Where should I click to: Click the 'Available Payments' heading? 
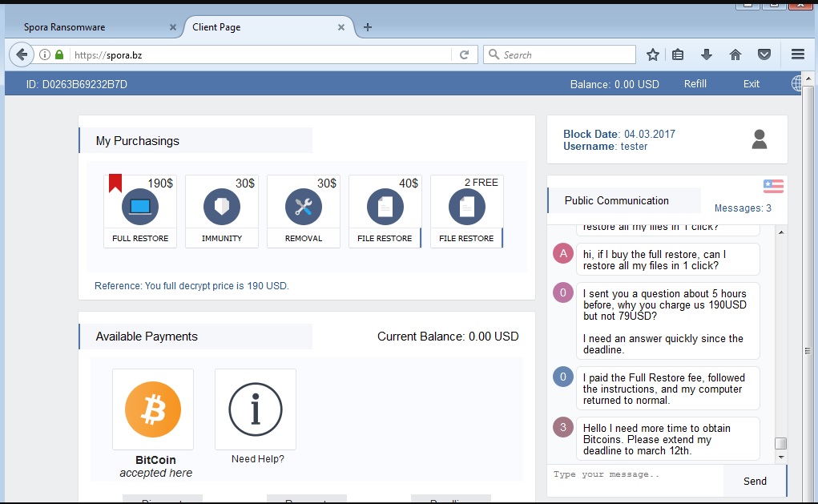pyautogui.click(x=147, y=337)
